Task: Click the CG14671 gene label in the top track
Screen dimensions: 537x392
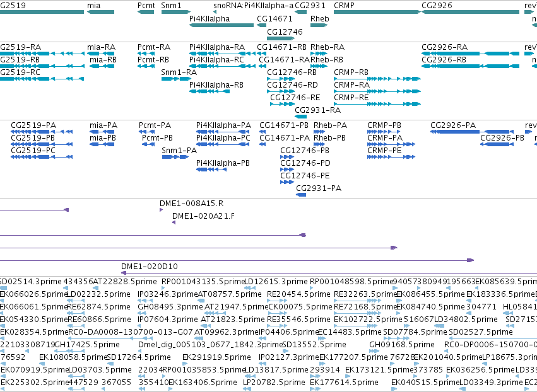Action: 274,18
